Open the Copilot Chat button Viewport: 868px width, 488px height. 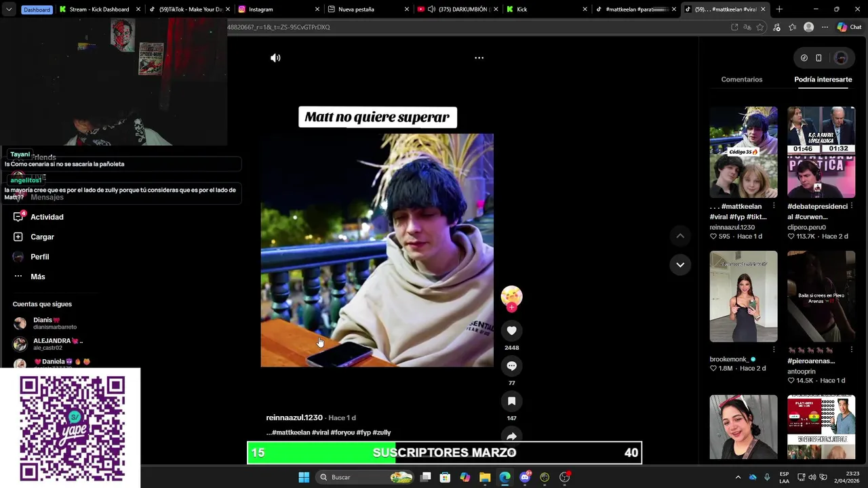(849, 27)
